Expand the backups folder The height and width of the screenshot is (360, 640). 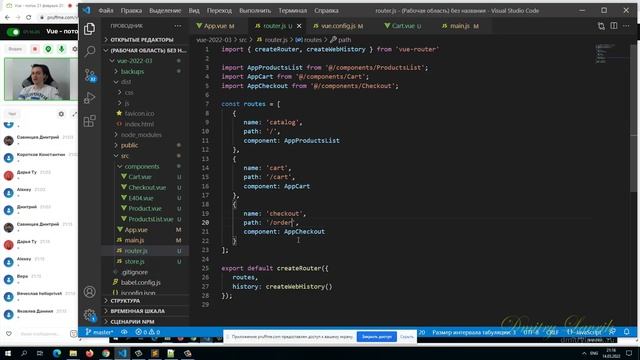(132, 71)
